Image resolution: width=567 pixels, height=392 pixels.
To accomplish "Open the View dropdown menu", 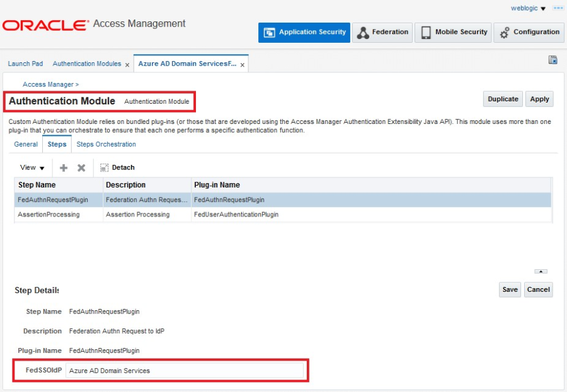I will (x=32, y=168).
